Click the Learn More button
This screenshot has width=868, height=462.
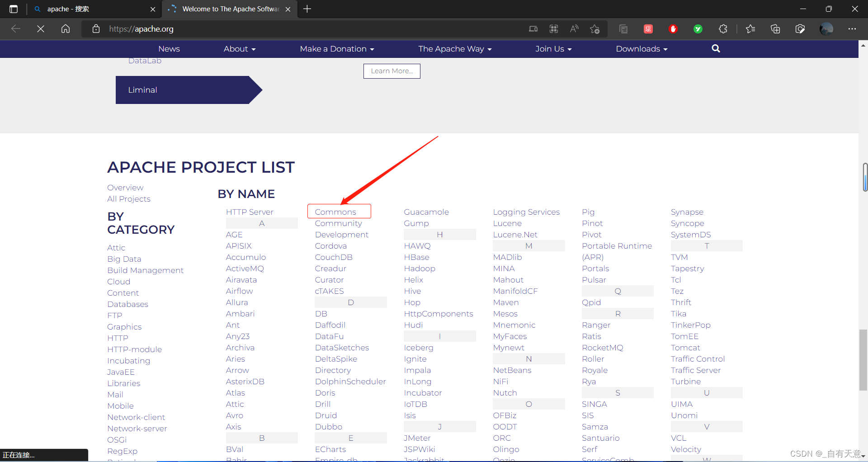(x=392, y=71)
